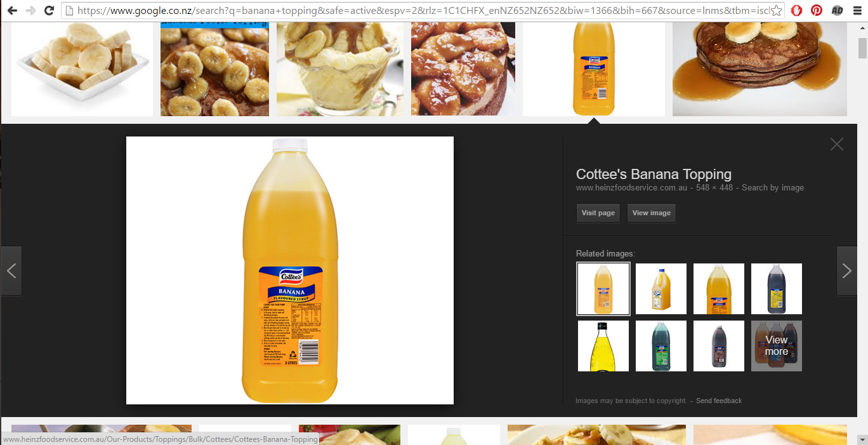This screenshot has height=445, width=868.
Task: Open the Cottee's Banana Topping title link
Action: click(x=654, y=174)
